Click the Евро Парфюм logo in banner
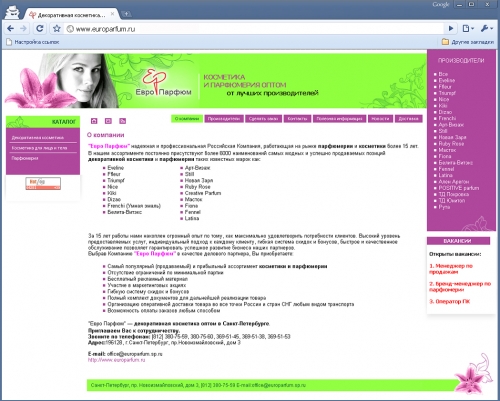Screen dimensions: 500x401 (x=163, y=83)
